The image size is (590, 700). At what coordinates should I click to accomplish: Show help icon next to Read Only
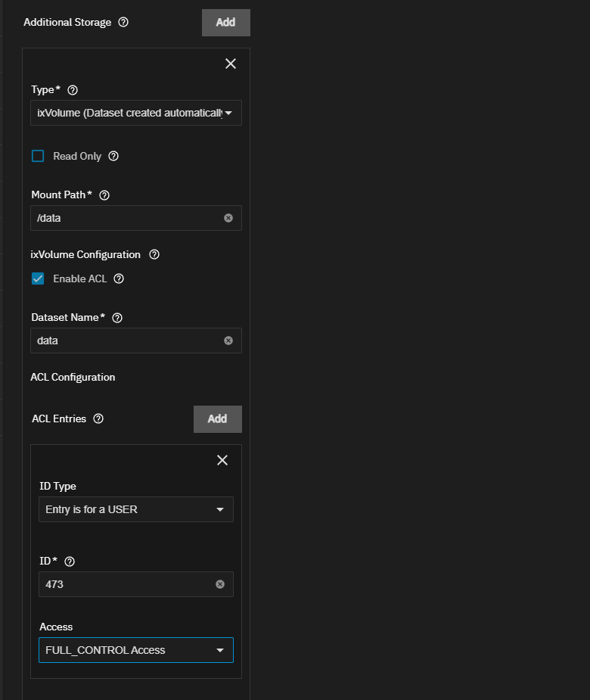point(113,156)
